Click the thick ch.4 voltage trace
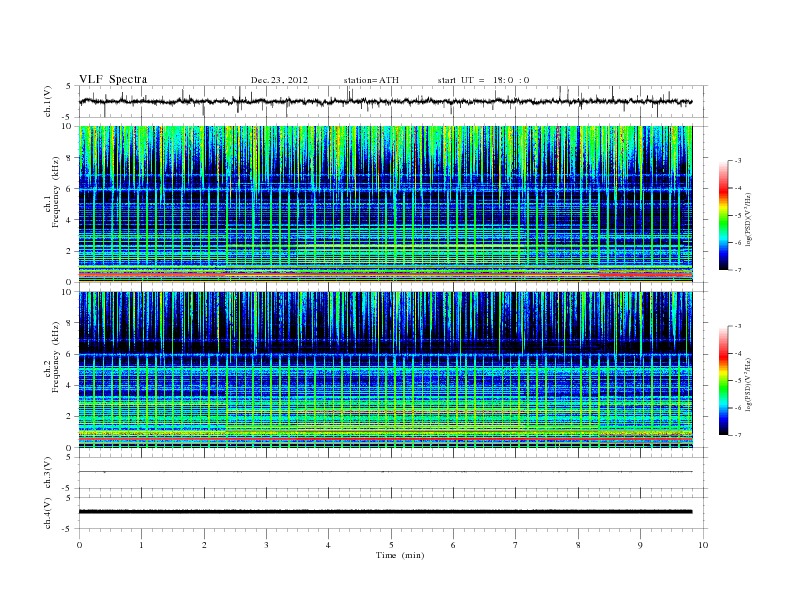 pos(385,512)
